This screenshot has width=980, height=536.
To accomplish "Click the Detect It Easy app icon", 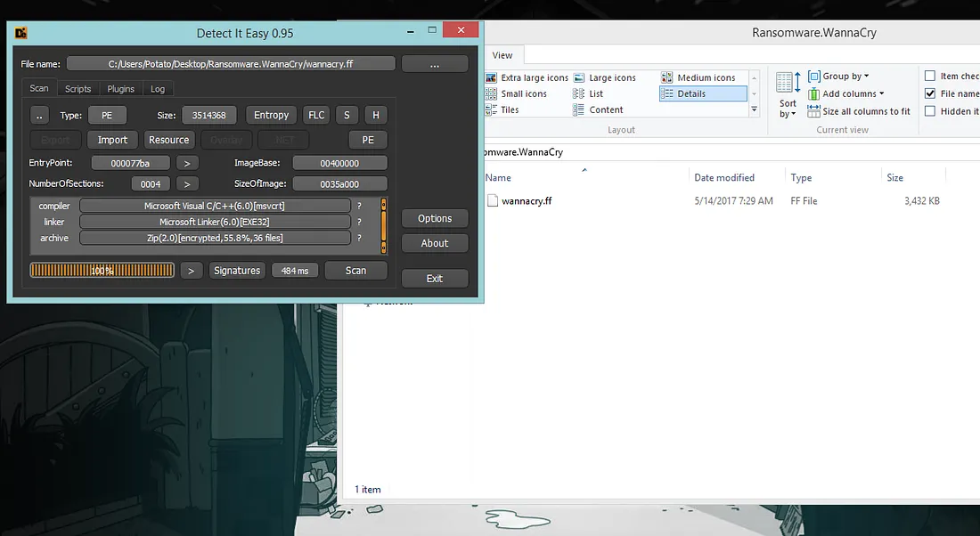I will click(x=21, y=33).
